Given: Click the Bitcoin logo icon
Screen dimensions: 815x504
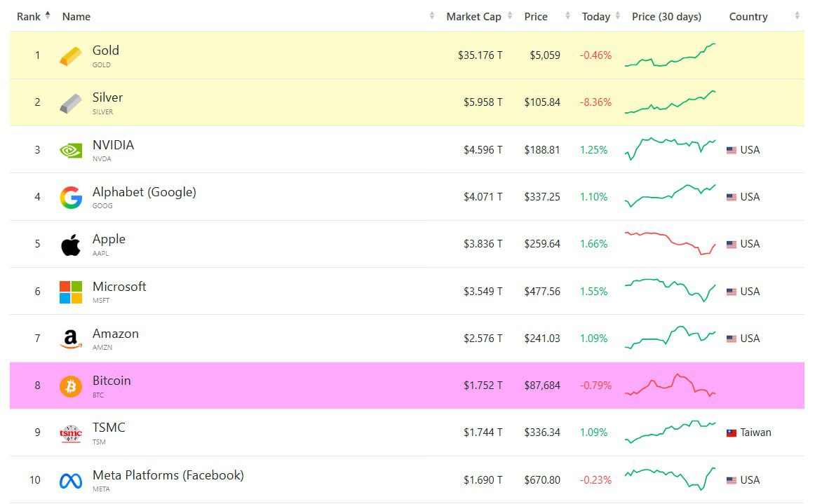Looking at the screenshot, I should click(x=71, y=386).
